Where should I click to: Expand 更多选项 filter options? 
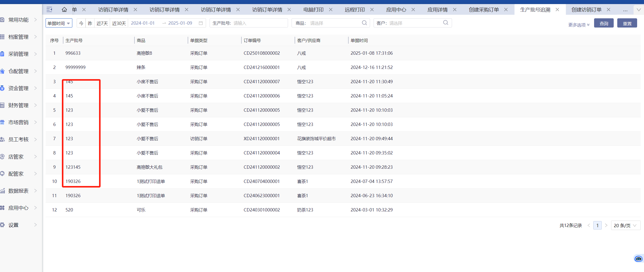point(579,25)
